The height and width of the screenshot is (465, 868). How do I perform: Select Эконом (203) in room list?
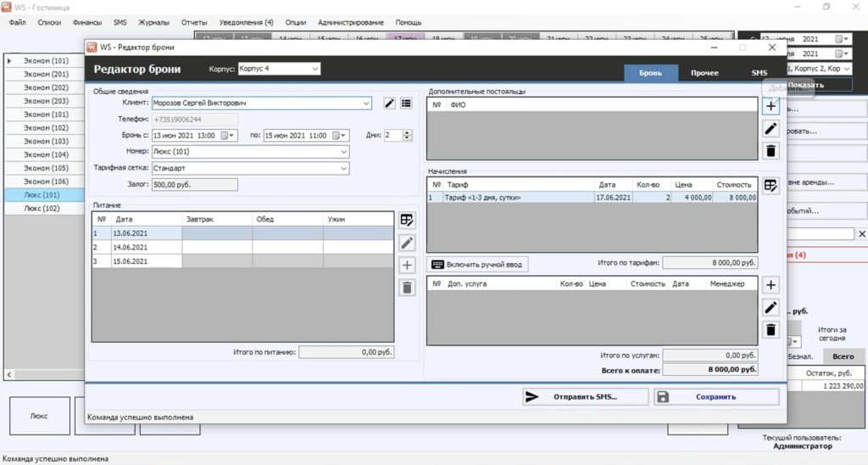(x=46, y=101)
